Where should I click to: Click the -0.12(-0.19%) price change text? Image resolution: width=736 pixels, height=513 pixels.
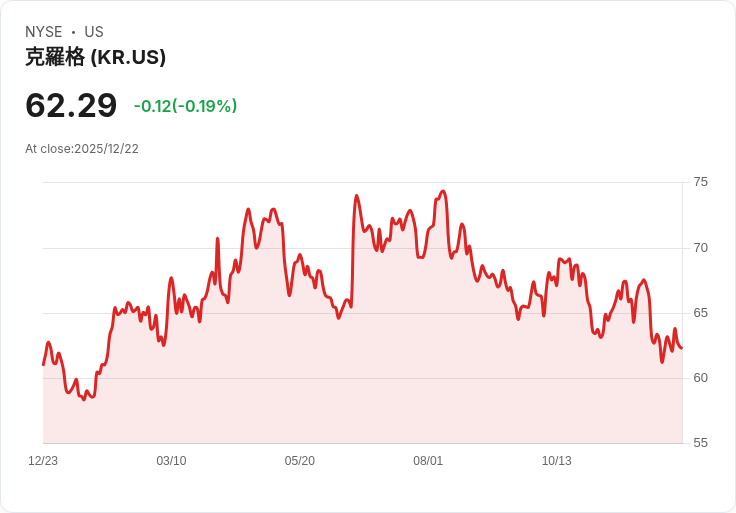tap(185, 106)
